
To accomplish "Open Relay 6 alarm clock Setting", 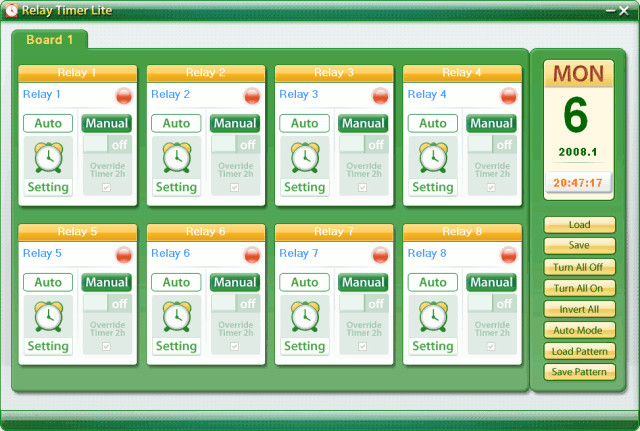I will pyautogui.click(x=176, y=326).
